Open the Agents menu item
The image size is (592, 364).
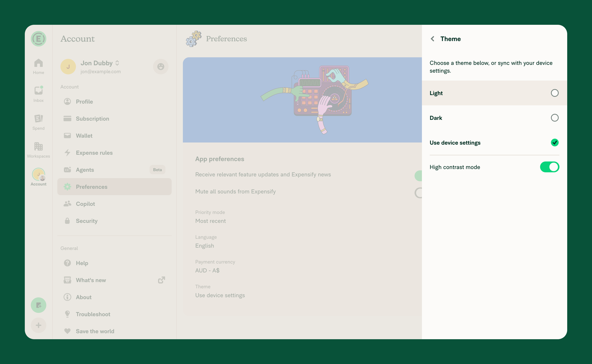click(114, 170)
